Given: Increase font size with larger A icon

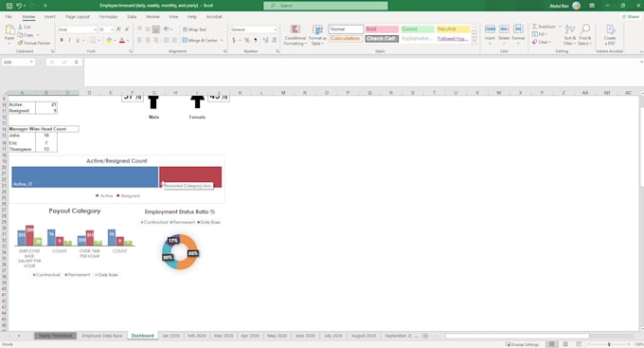Looking at the screenshot, I should coord(118,29).
